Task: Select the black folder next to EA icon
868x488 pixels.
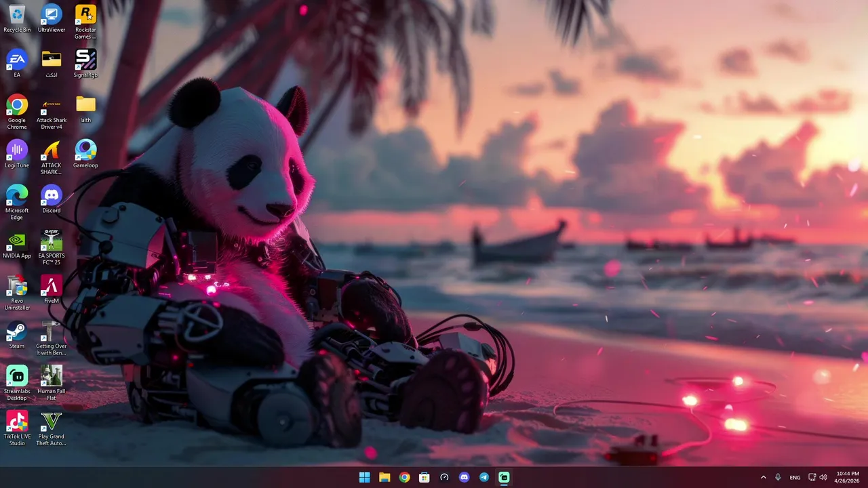Action: (x=52, y=63)
